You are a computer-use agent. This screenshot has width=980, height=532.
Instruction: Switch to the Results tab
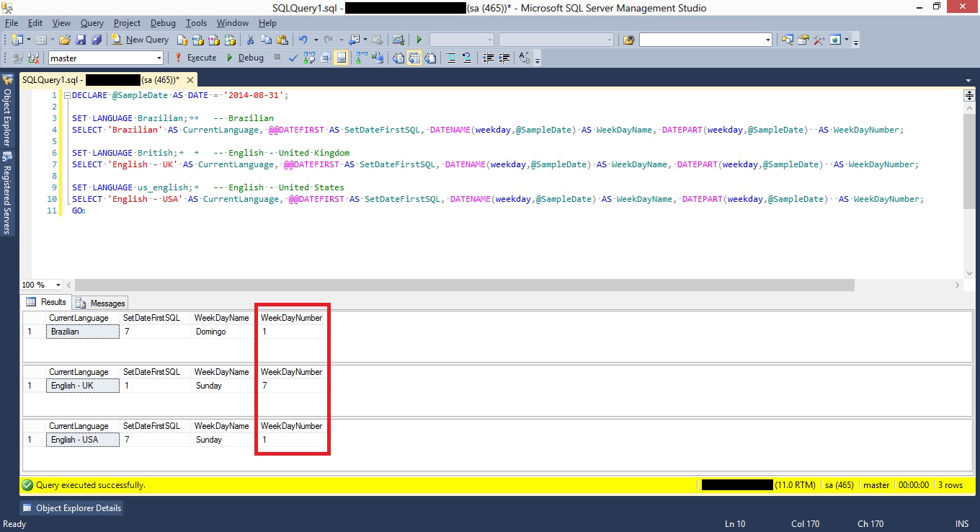click(47, 303)
